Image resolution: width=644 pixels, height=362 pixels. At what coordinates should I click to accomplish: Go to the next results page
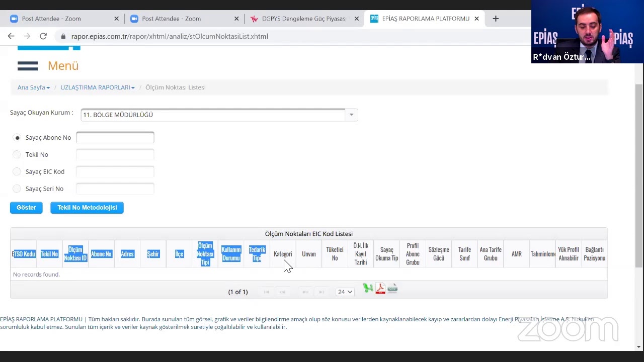click(305, 292)
